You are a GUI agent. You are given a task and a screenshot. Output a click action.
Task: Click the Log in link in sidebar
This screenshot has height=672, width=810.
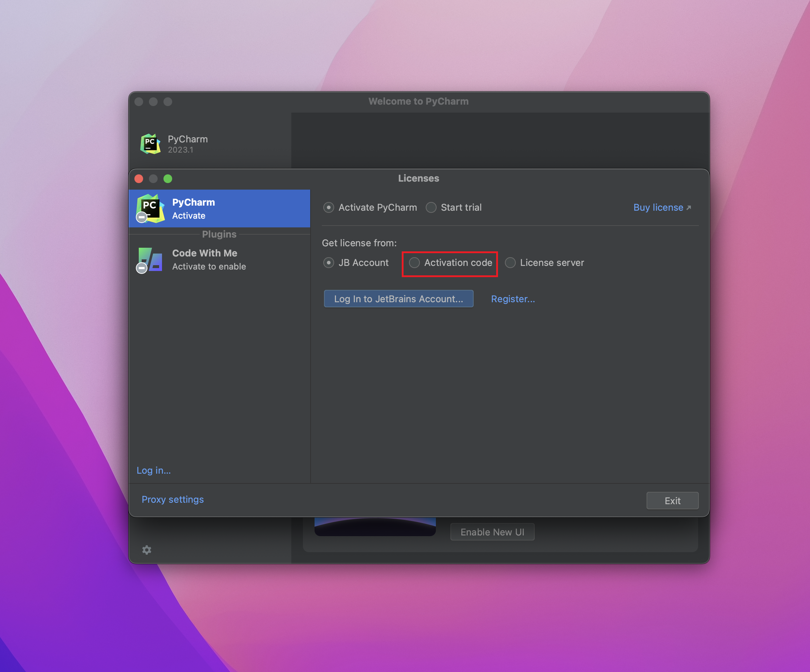coord(154,470)
